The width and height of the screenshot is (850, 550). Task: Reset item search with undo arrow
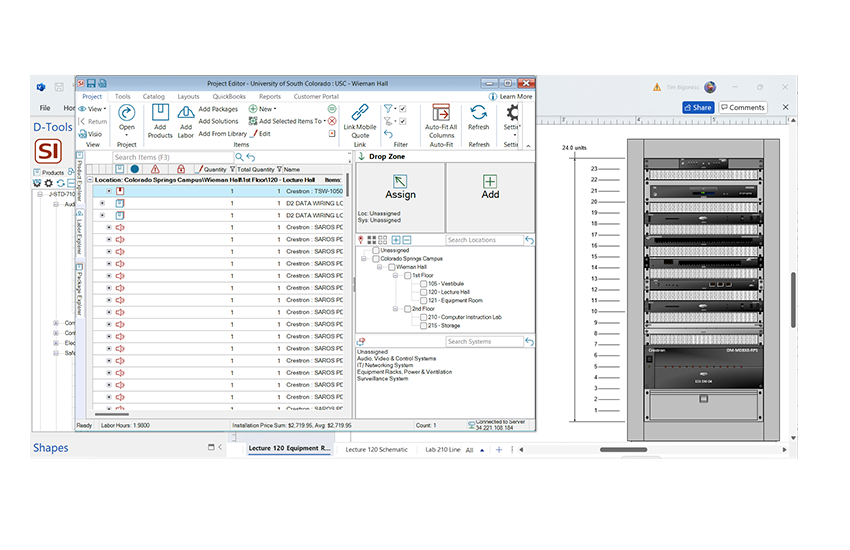coord(251,157)
